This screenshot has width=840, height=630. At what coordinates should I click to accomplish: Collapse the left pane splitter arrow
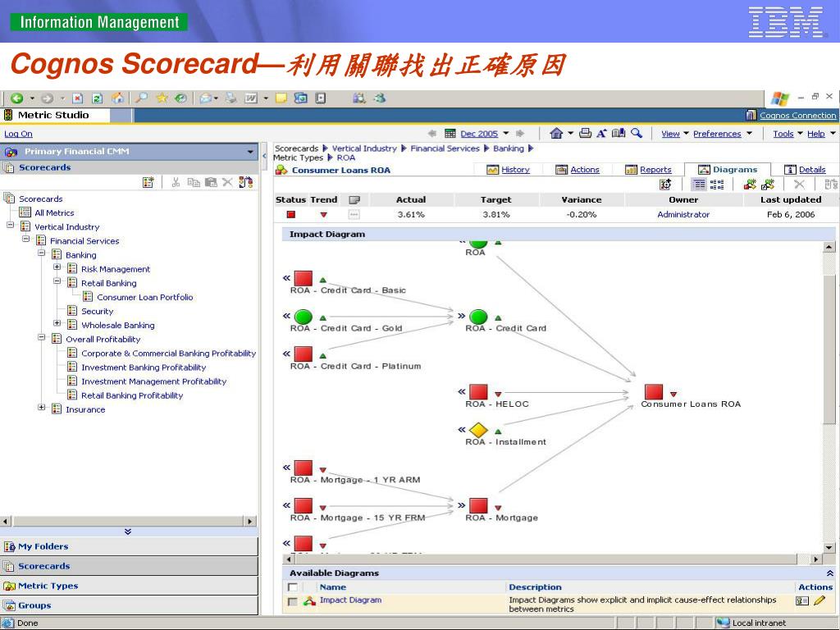(264, 156)
